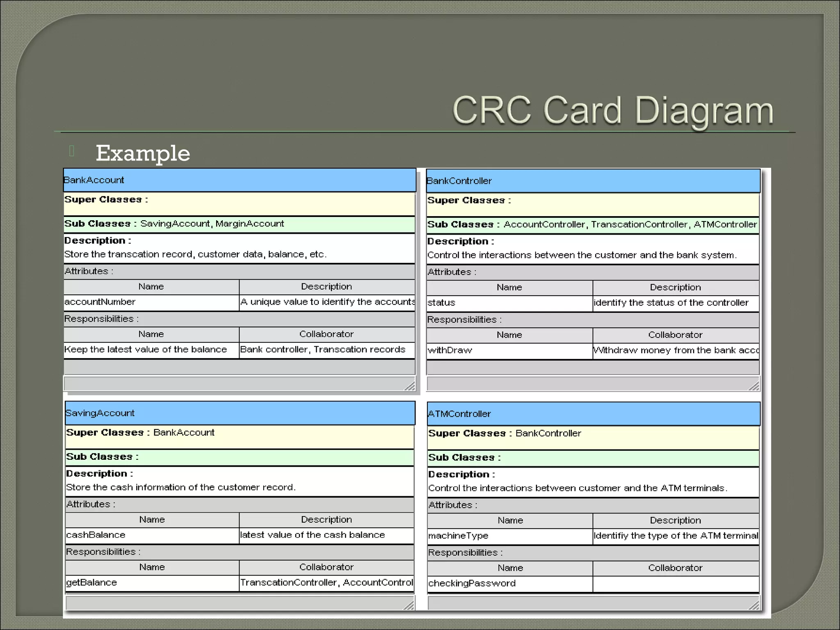Viewport: 840px width, 630px height.
Task: Select the SavingAccount card title header
Action: click(240, 413)
